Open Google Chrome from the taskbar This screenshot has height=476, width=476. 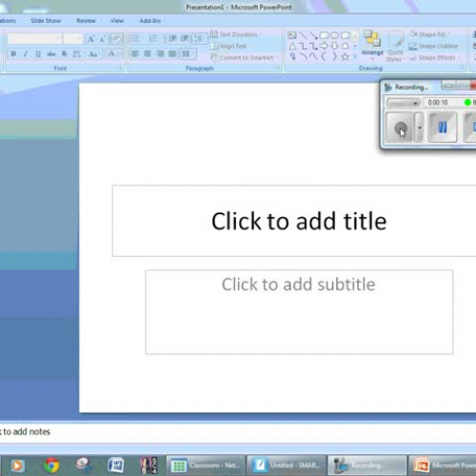click(51, 466)
